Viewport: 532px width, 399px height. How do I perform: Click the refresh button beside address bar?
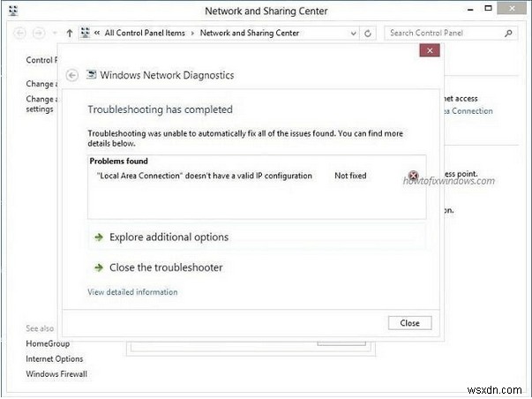coord(368,33)
